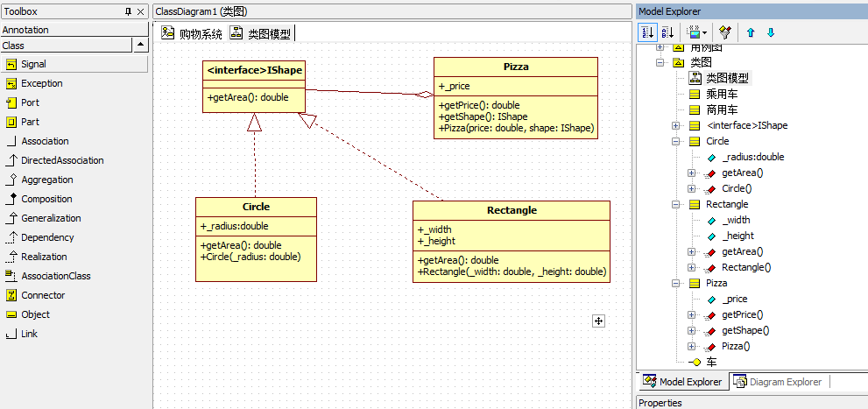Viewport: 868px width, 409px height.
Task: Select the Exception tool icon
Action: [11, 83]
